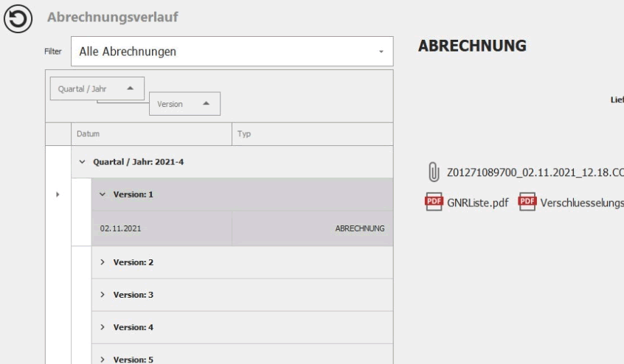Open the GNRListe.pdf PDF icon
The height and width of the screenshot is (364, 624).
[x=432, y=202]
